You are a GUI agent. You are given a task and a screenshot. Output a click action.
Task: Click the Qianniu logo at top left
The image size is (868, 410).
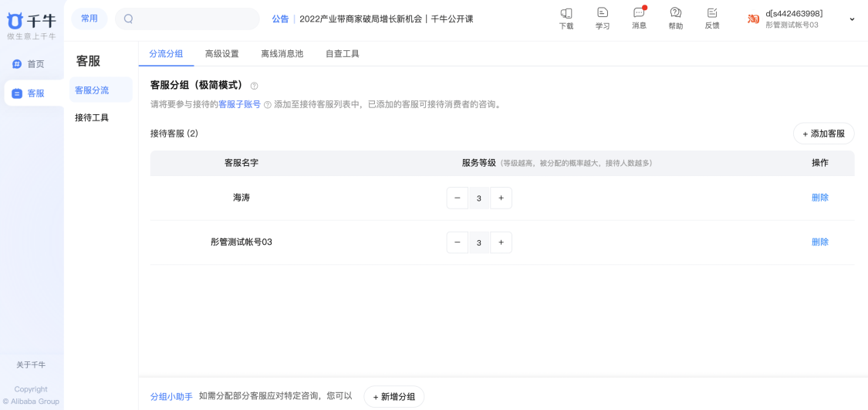32,21
